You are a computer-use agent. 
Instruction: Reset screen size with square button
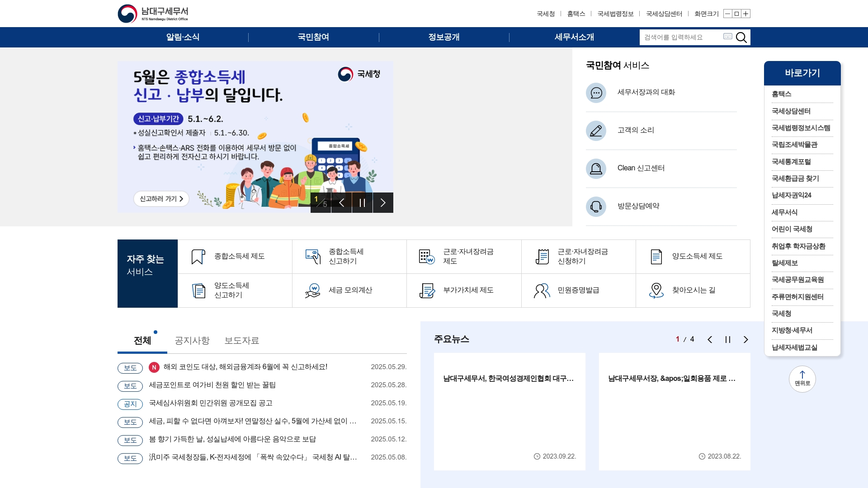[x=736, y=14]
